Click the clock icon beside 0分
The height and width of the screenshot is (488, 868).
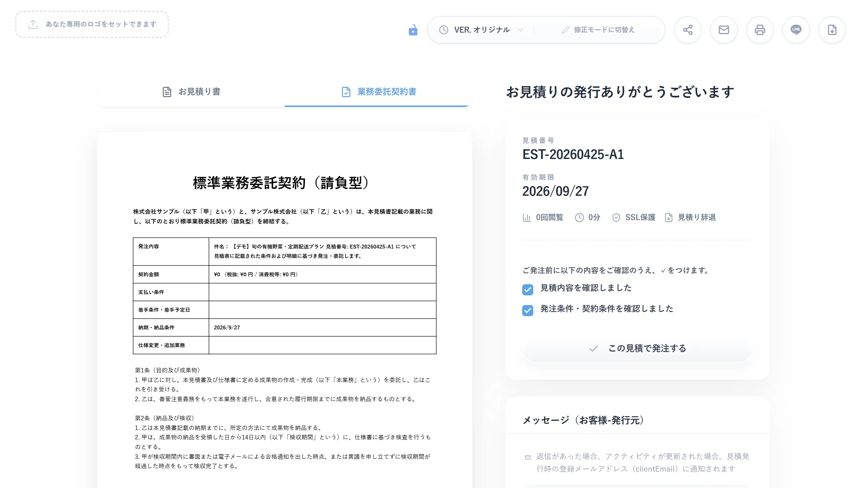tap(579, 218)
